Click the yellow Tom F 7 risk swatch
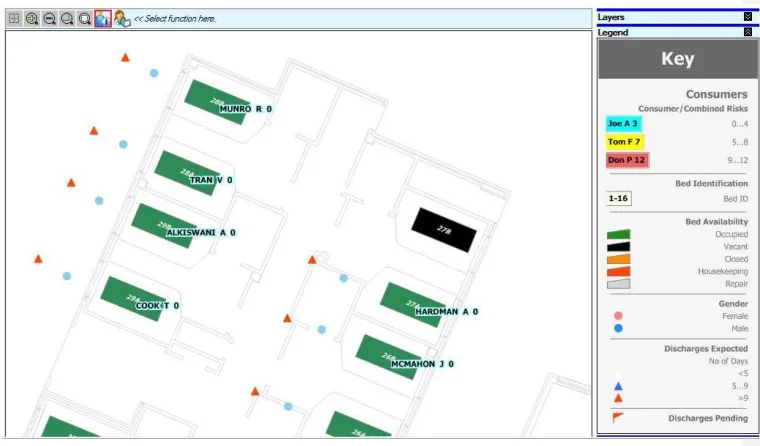 click(625, 142)
